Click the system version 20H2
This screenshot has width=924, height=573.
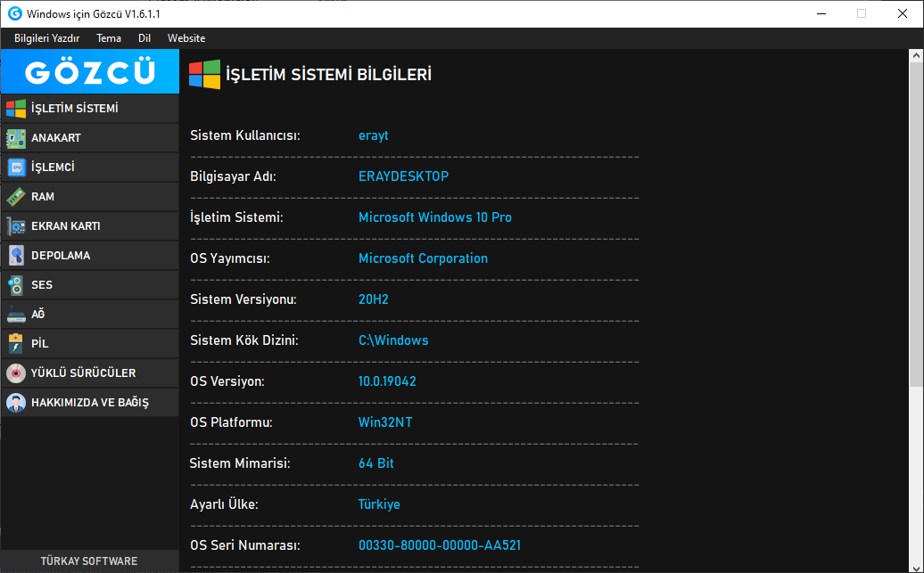coord(373,299)
